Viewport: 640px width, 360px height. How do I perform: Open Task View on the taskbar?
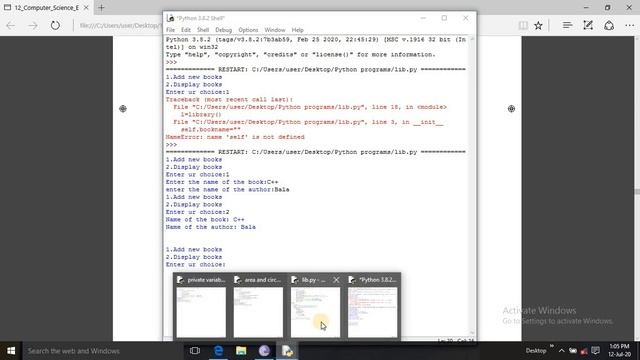(x=195, y=351)
